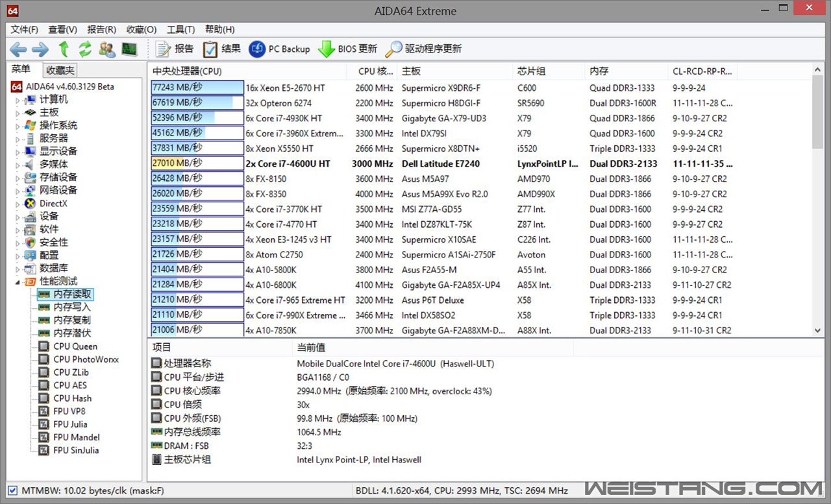Expand the 计算机 tree node
This screenshot has width=831, height=504.
tap(18, 100)
